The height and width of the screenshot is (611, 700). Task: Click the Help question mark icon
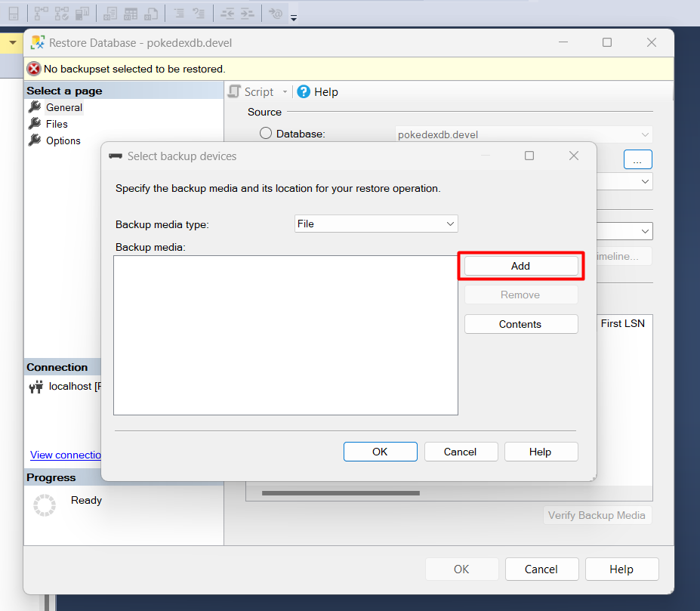pyautogui.click(x=304, y=91)
